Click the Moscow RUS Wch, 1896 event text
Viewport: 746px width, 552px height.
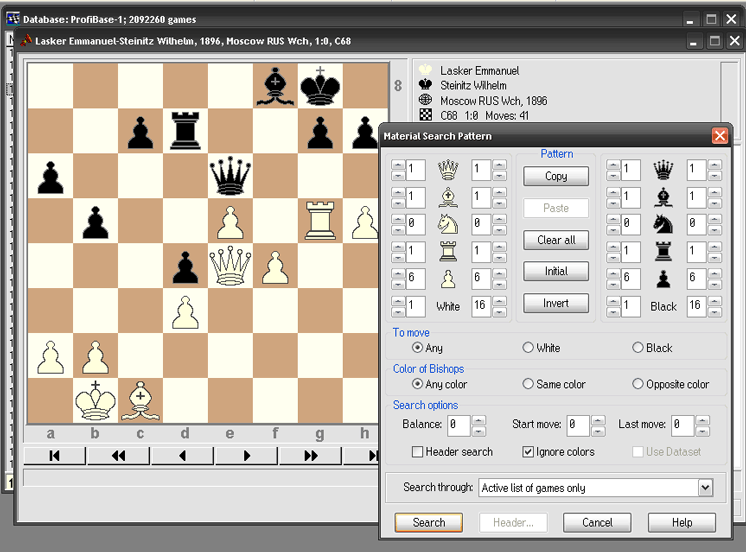pyautogui.click(x=493, y=101)
